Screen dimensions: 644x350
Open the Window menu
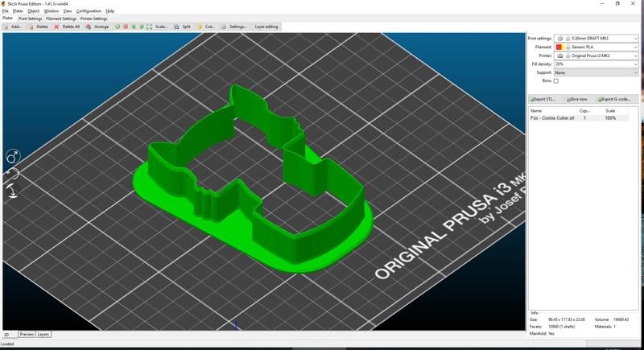[x=52, y=11]
